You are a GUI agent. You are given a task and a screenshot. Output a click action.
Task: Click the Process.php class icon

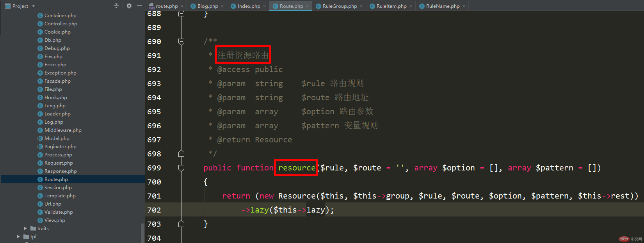(x=40, y=155)
